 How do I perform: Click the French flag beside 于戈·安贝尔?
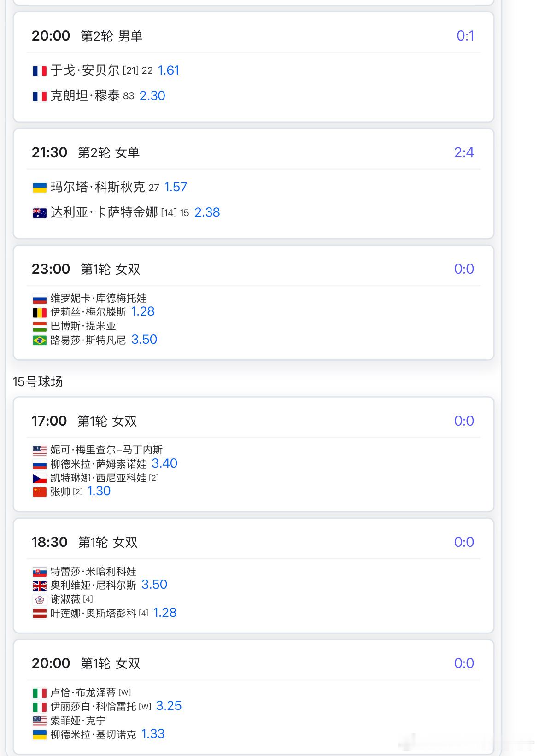coord(40,71)
